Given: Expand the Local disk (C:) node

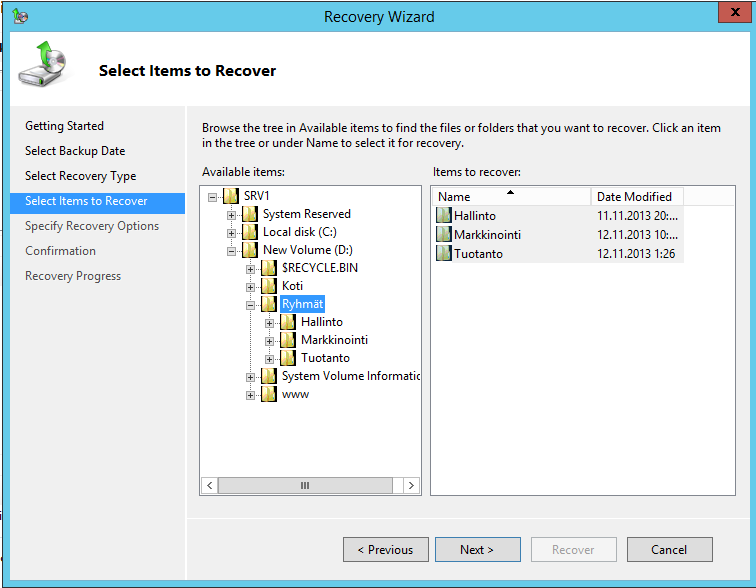Looking at the screenshot, I should click(x=231, y=233).
